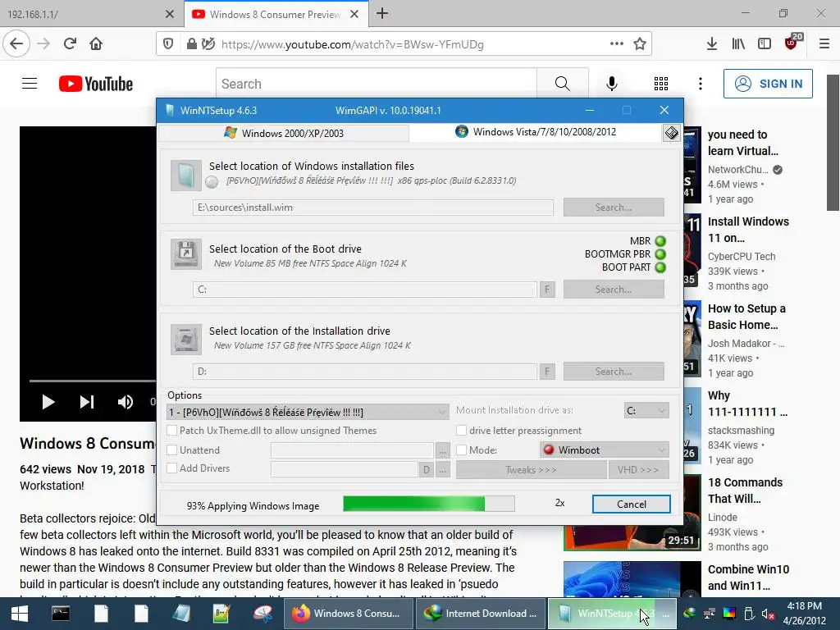The width and height of the screenshot is (840, 630).
Task: Click the 2x speed indicator
Action: click(x=559, y=503)
